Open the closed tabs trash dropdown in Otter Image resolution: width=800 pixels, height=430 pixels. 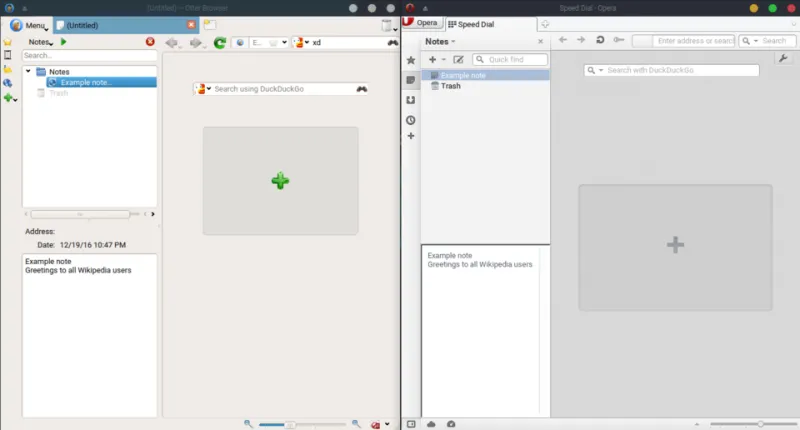(389, 26)
